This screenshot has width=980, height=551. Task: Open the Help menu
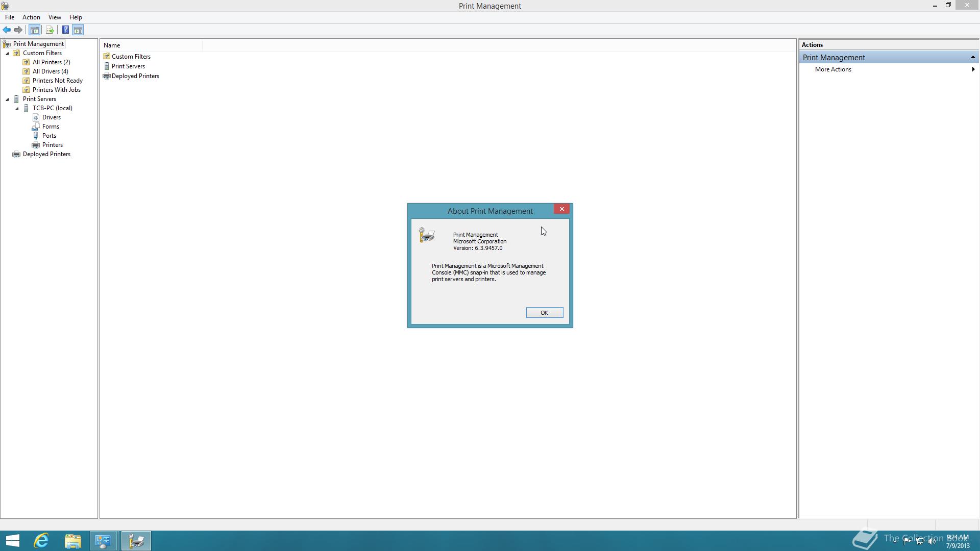[x=76, y=17]
